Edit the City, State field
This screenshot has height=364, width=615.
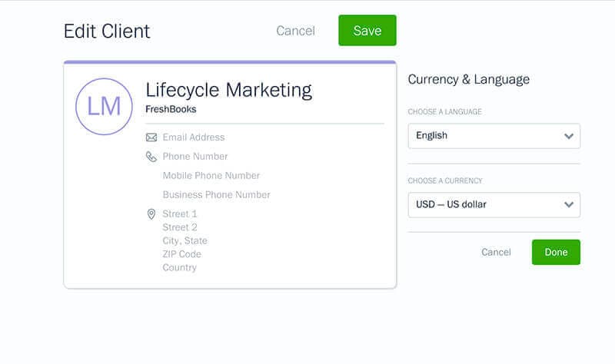(184, 241)
